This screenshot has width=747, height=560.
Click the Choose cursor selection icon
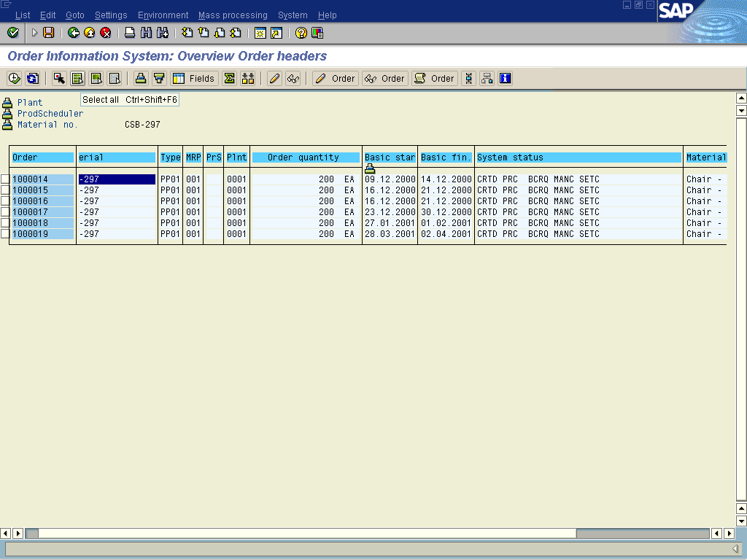click(59, 79)
